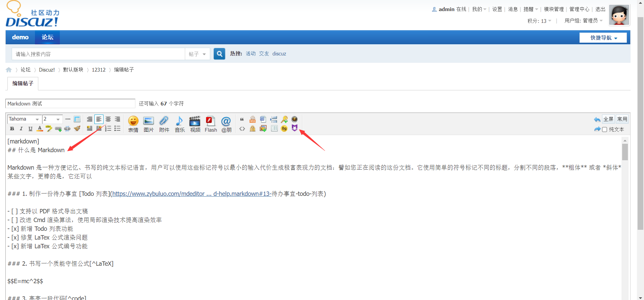Expand the 我的 menu dropdown

[x=479, y=9]
